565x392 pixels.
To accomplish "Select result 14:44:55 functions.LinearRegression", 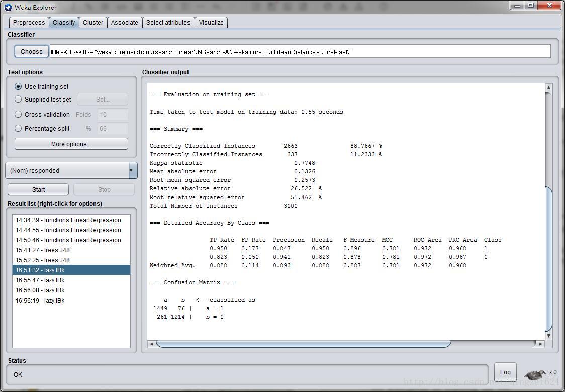I will (x=71, y=230).
